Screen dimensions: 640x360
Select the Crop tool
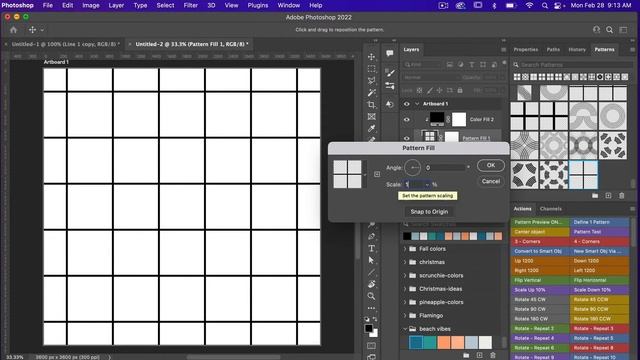tap(371, 104)
